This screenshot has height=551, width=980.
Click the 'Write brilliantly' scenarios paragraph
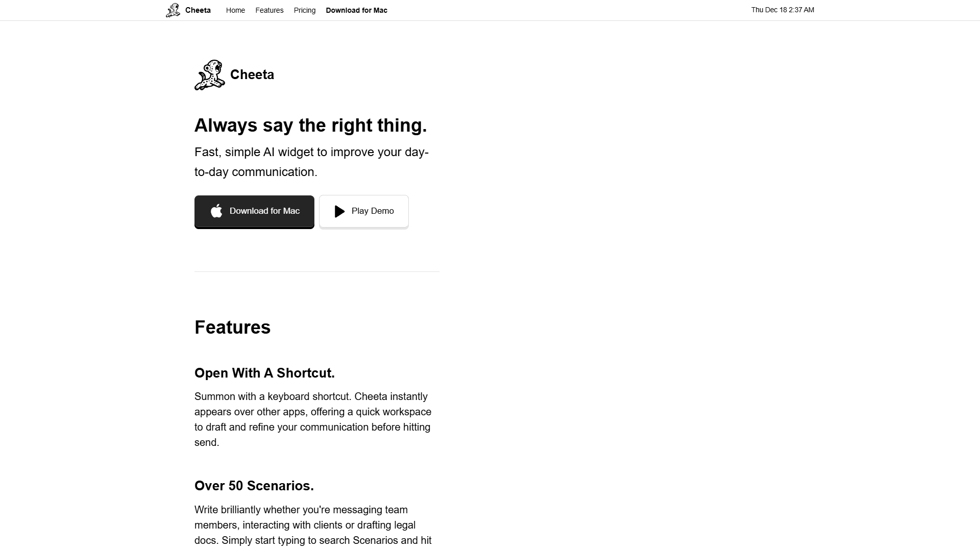(313, 525)
